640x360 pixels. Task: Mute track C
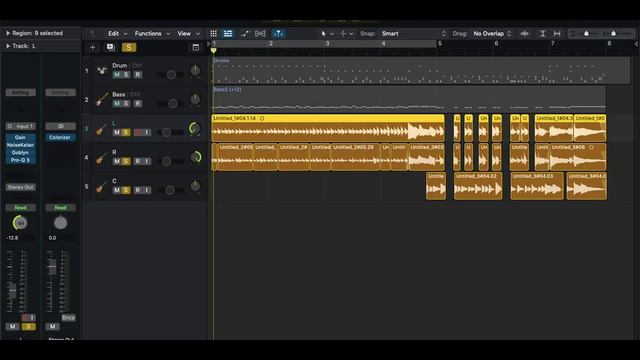(x=117, y=190)
